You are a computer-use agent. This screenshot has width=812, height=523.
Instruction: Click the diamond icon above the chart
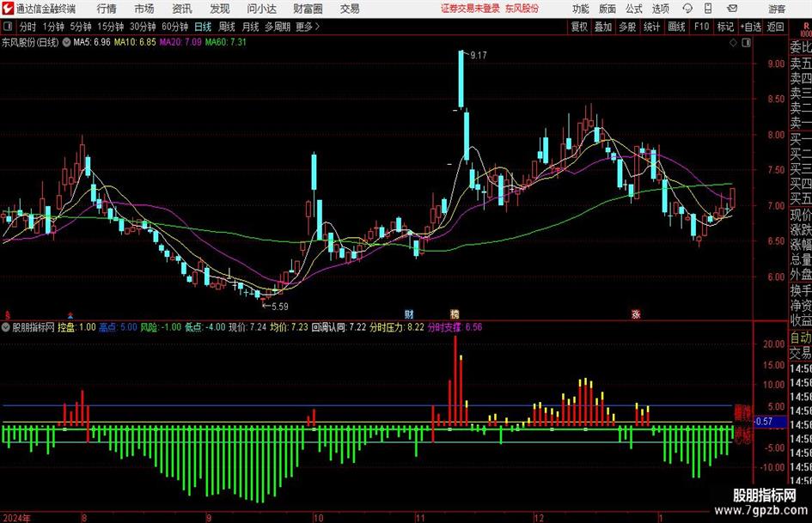[x=736, y=40]
